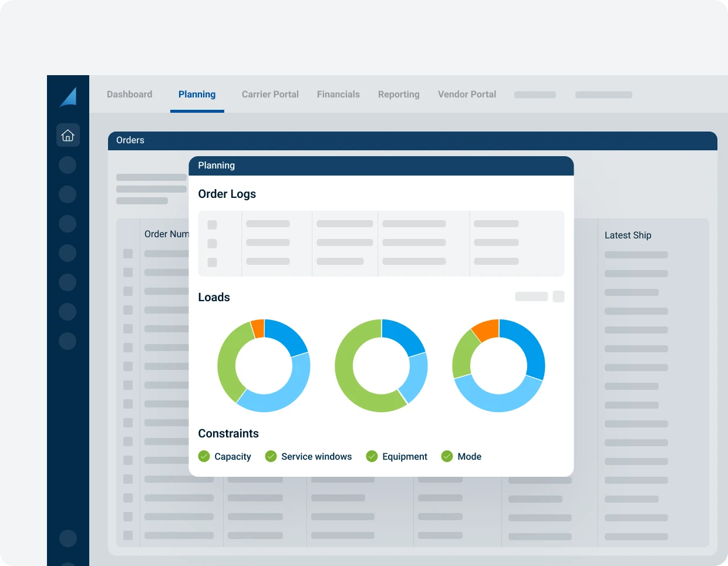Open the Vendor Portal tab
The height and width of the screenshot is (566, 728).
pos(467,95)
